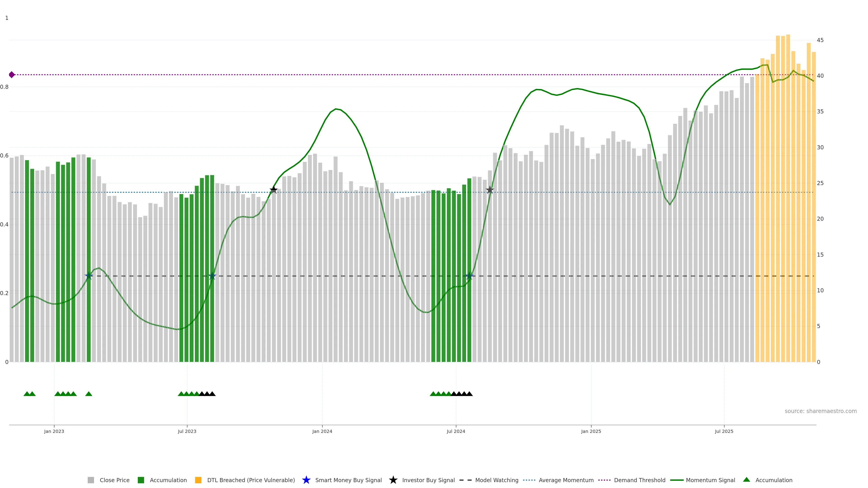Click the Model Watching dashed line legend icon
This screenshot has height=488, width=868.
(465, 480)
